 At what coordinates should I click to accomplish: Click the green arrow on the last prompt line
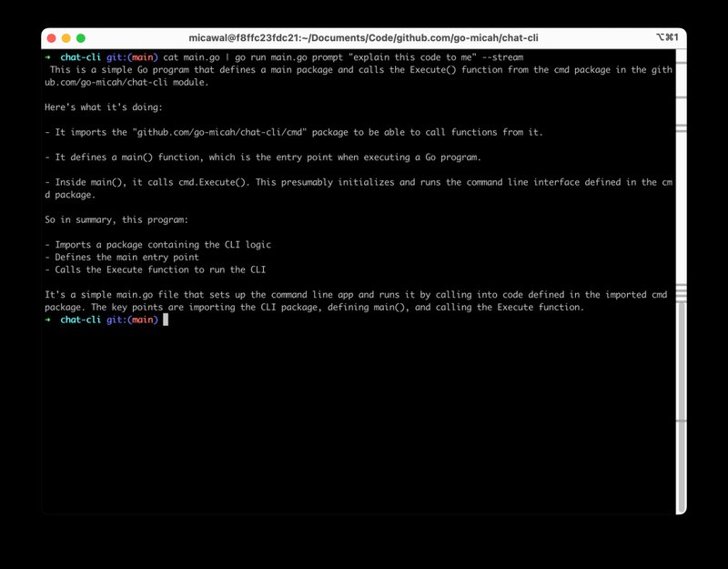[47, 320]
